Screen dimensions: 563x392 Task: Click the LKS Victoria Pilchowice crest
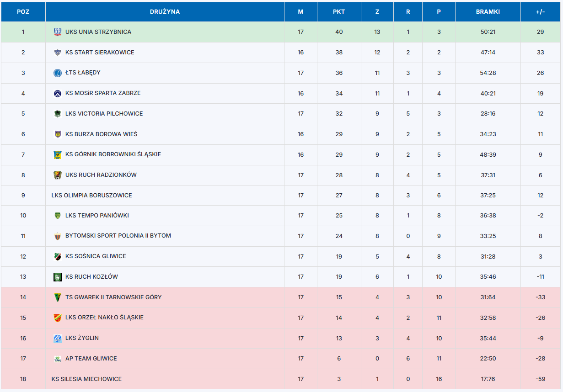point(58,114)
